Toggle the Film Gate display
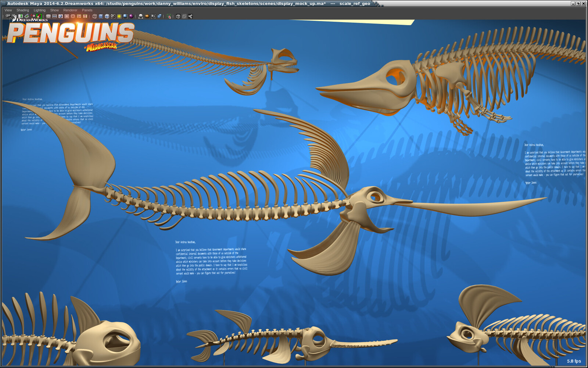The width and height of the screenshot is (588, 368). (54, 16)
